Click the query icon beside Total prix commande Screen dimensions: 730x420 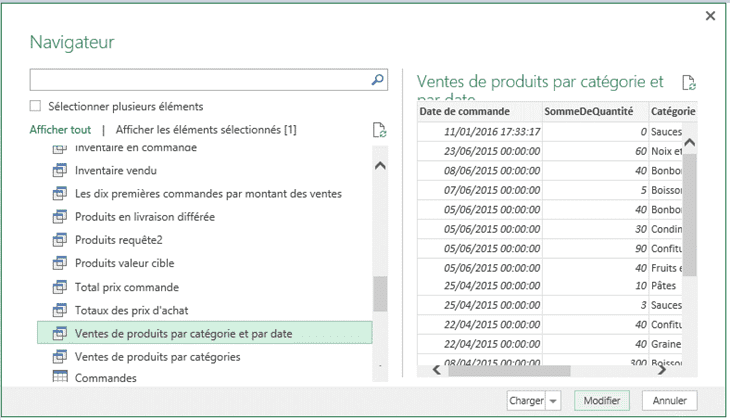pyautogui.click(x=59, y=287)
